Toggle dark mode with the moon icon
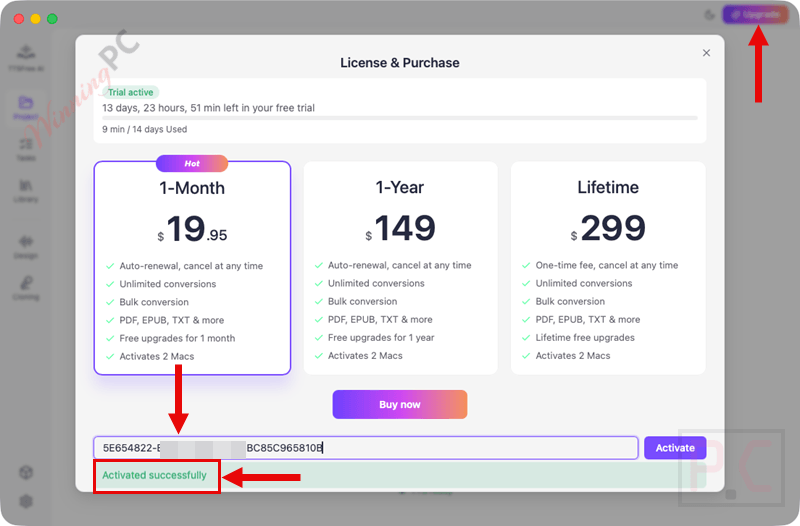Viewport: 800px width, 526px height. (709, 15)
